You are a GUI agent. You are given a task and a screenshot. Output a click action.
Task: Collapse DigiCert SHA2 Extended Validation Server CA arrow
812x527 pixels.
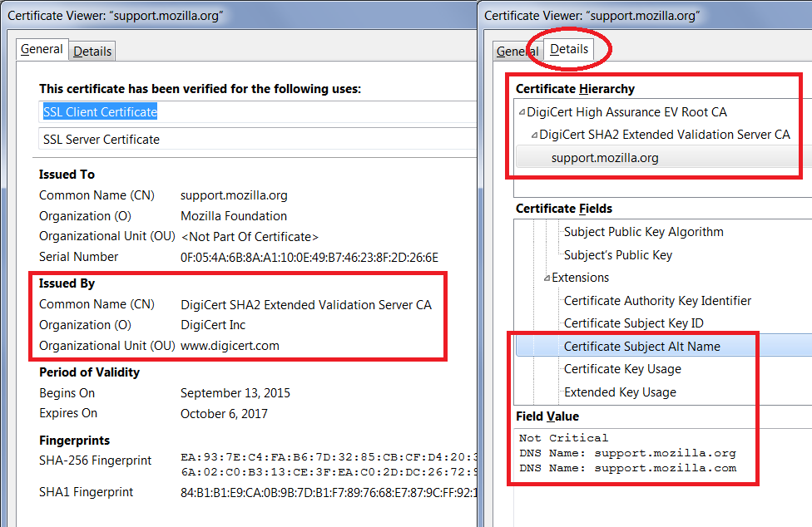pyautogui.click(x=534, y=135)
